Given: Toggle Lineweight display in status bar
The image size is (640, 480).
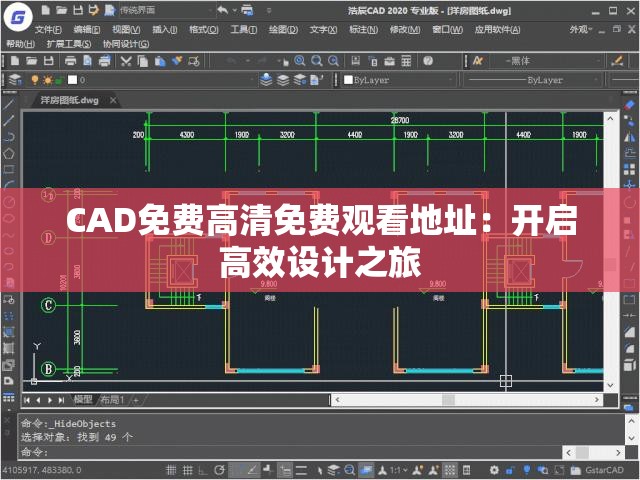Looking at the screenshot, I should 301,470.
